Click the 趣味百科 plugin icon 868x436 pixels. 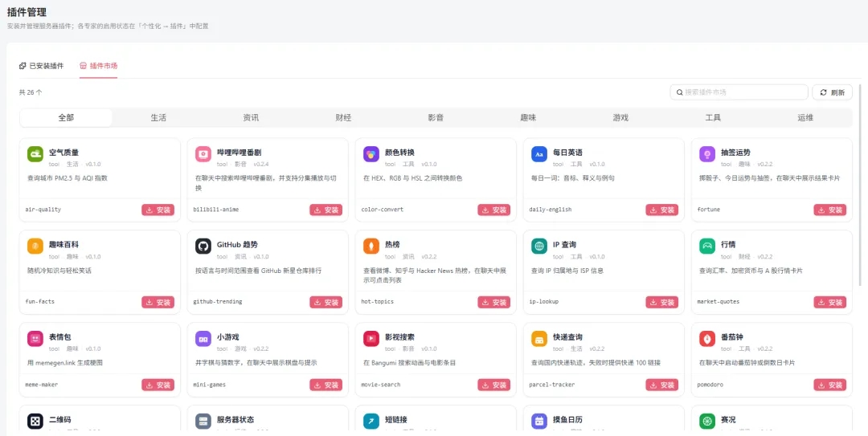pos(35,247)
